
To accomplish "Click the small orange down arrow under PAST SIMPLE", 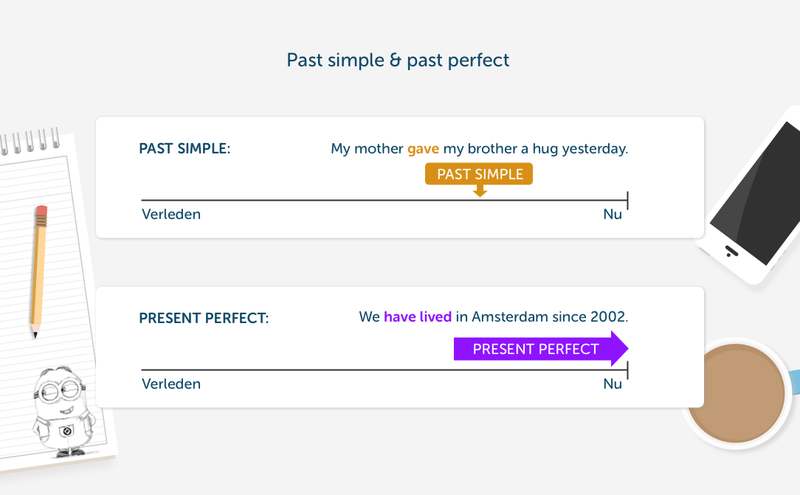I will point(480,190).
